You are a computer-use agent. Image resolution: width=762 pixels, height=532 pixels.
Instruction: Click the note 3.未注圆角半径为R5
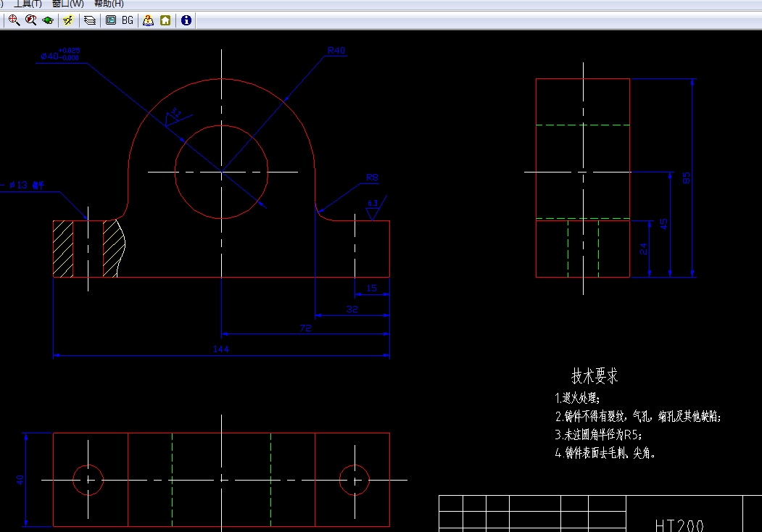tap(598, 434)
